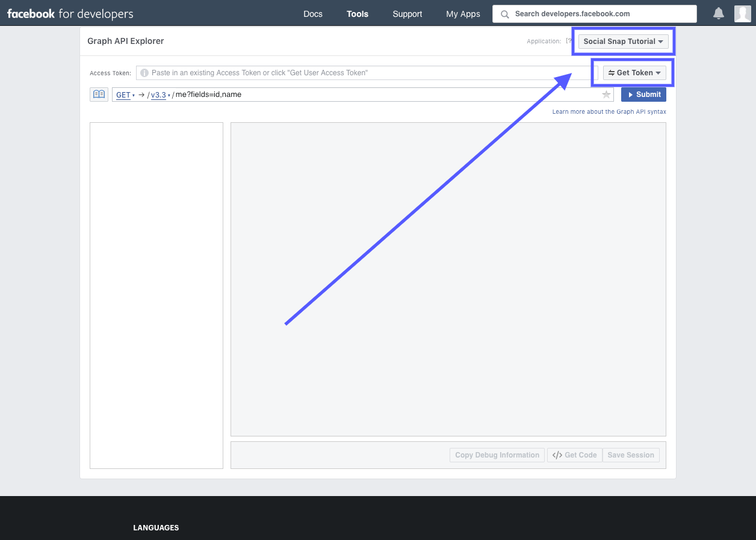756x540 pixels.
Task: Click the search magnifier icon
Action: pyautogui.click(x=504, y=13)
